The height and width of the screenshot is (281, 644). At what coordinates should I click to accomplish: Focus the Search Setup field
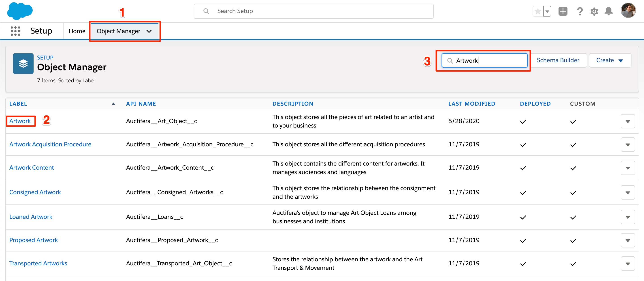coord(313,11)
